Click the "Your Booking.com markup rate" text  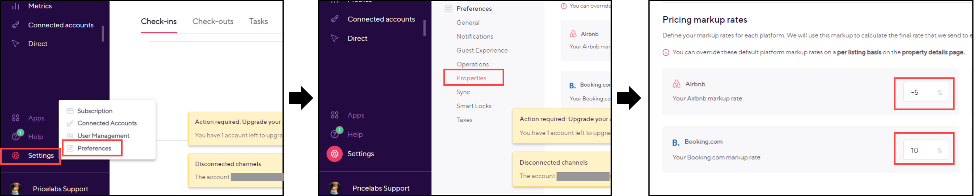pyautogui.click(x=716, y=157)
